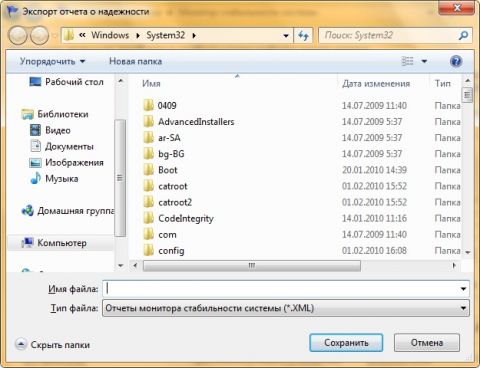Click the double-chevron breadcrumb overflow
This screenshot has height=368, width=480.
[x=82, y=35]
